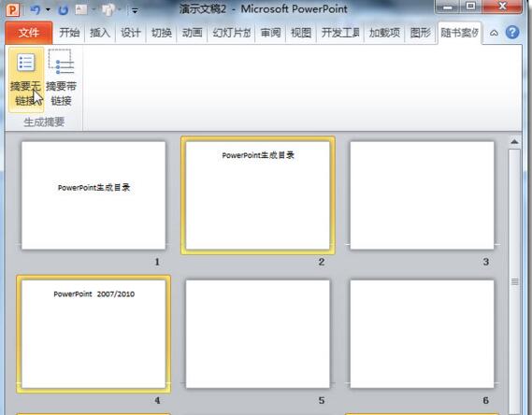This screenshot has width=532, height=415.
Task: Open the 审阅 ribbon tab
Action: [x=270, y=33]
